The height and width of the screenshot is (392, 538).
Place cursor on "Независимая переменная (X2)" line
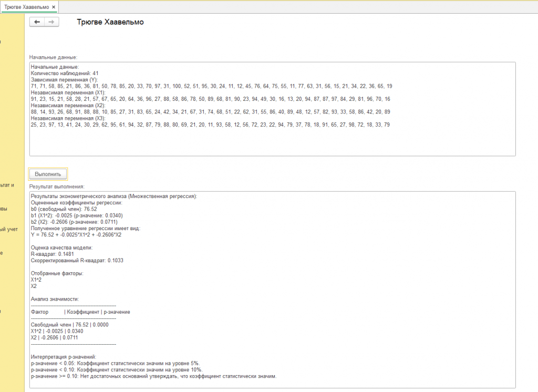pos(68,105)
